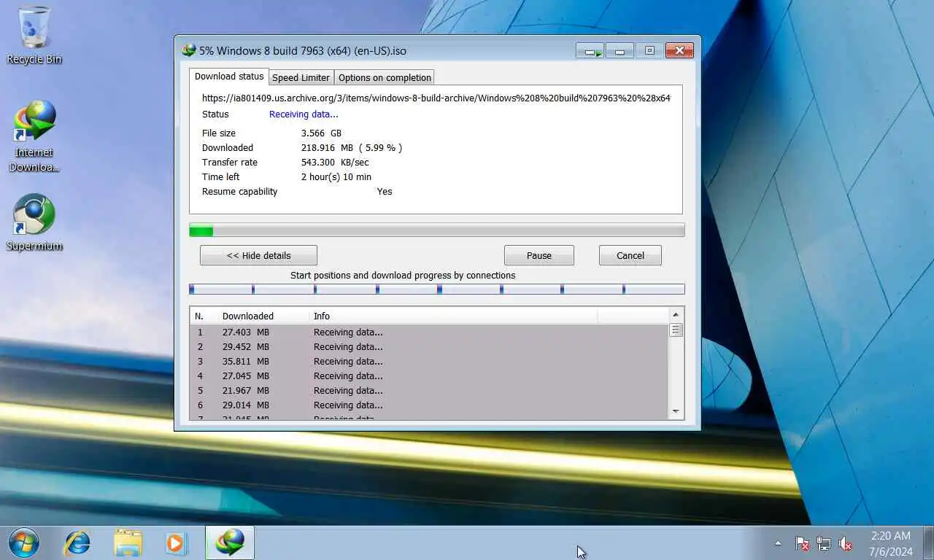
Task: Maximize the download dialog window
Action: click(649, 51)
